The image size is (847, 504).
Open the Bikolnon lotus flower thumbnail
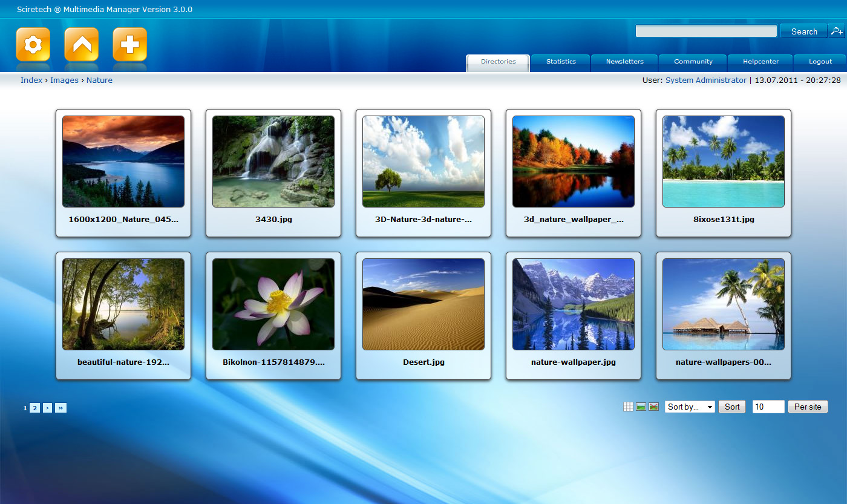coord(273,304)
